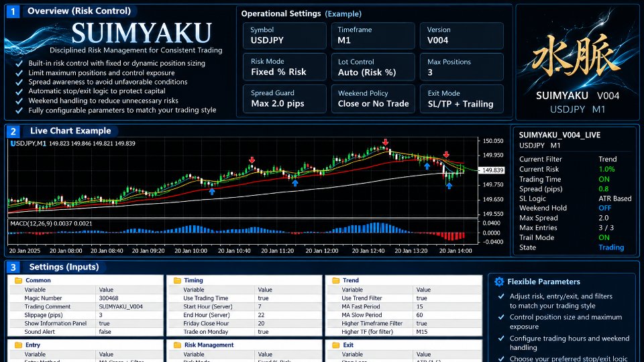Viewport: 644px width, 362px height.
Task: Select the Weekend Policy Close or No Trade card
Action: [373, 99]
